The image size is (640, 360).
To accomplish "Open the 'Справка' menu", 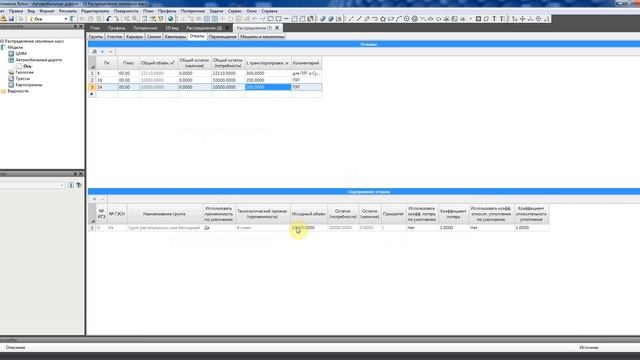I will click(269, 11).
